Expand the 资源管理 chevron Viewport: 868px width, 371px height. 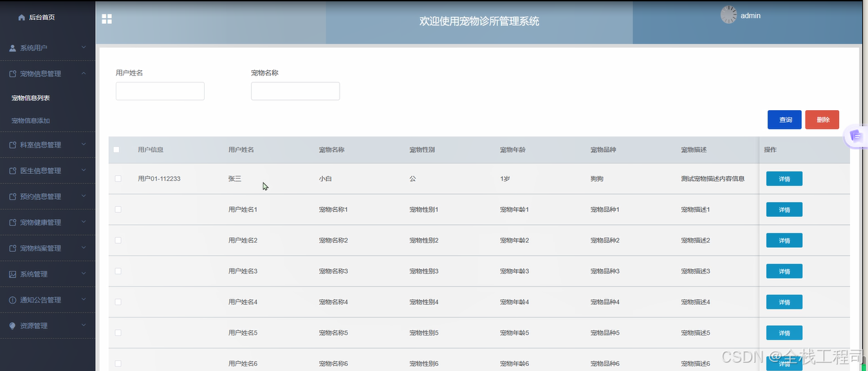pyautogui.click(x=84, y=325)
